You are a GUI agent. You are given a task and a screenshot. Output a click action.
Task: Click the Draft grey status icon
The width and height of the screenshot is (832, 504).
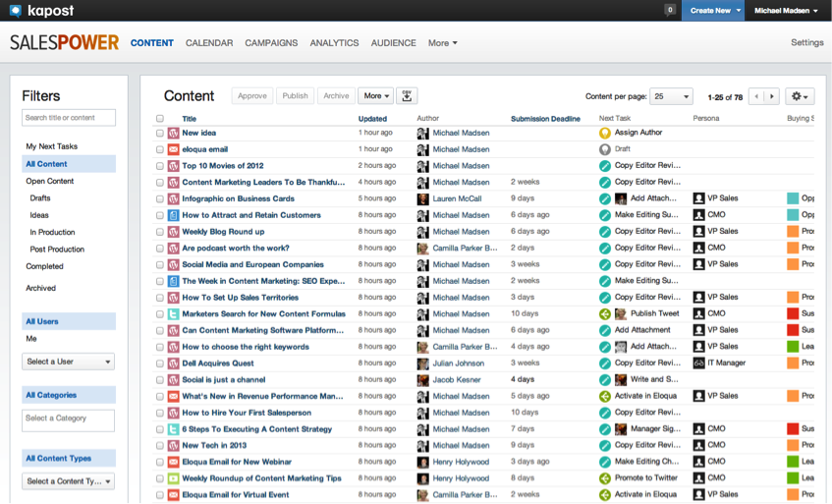tap(605, 149)
